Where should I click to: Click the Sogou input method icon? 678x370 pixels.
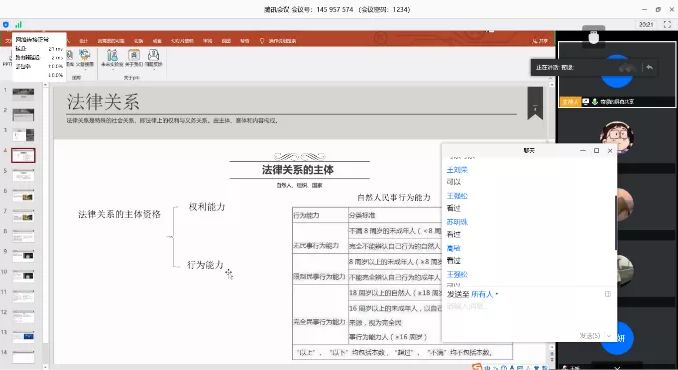477,367
